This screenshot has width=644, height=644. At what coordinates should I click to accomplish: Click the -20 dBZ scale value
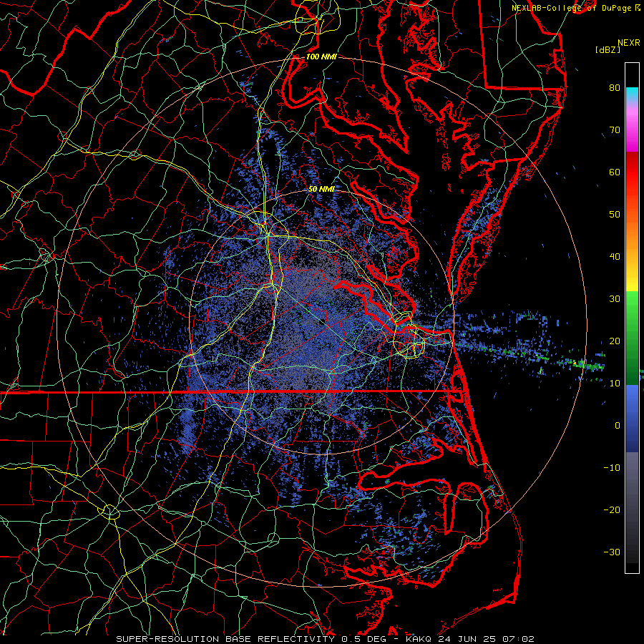[x=612, y=510]
